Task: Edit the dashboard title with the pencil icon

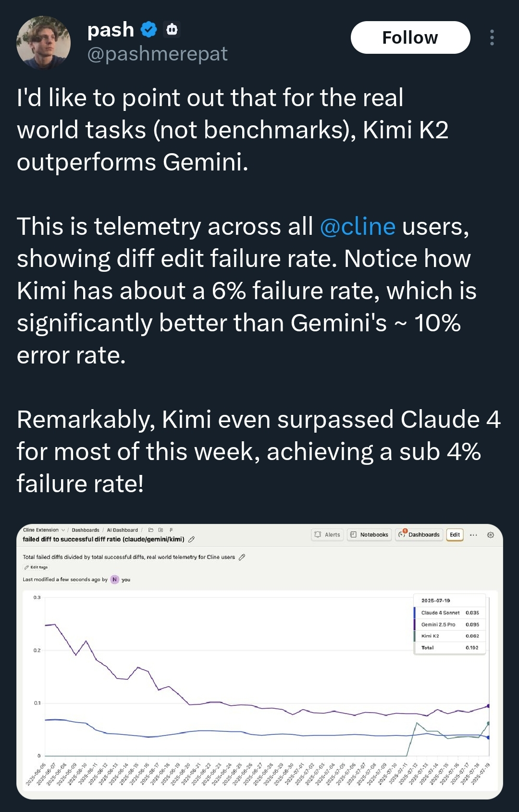Action: [191, 539]
